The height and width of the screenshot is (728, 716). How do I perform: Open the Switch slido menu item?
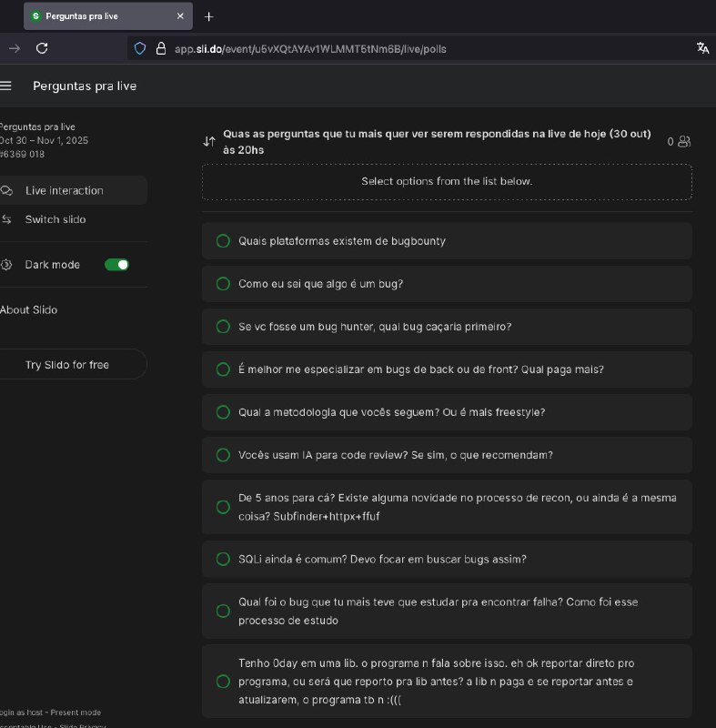coord(73,219)
